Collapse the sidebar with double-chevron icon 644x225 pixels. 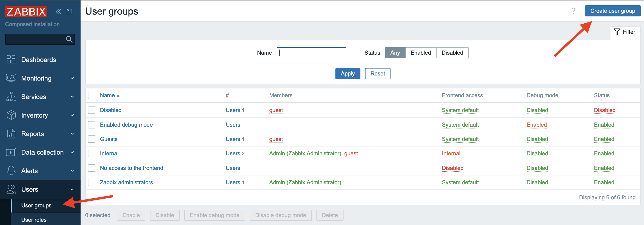coord(58,12)
